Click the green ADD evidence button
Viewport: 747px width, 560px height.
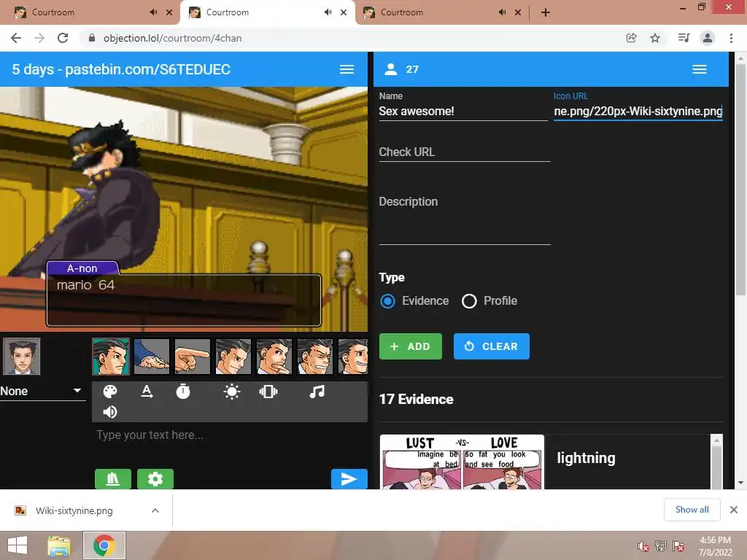coord(410,346)
